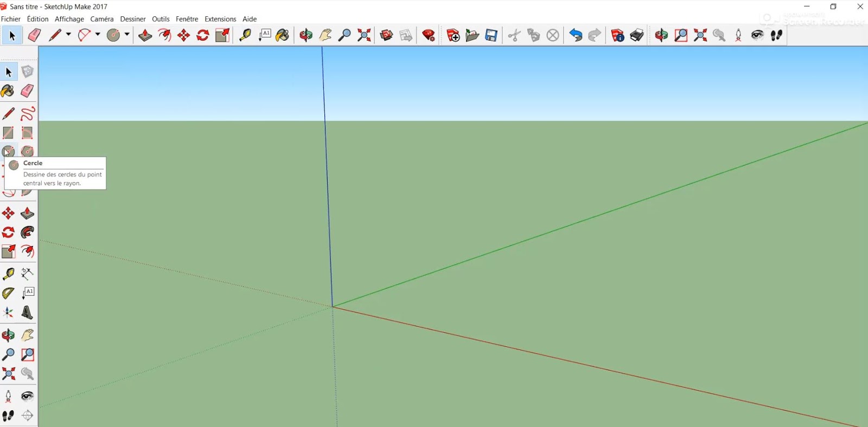
Task: Open the Fenêtre menu
Action: coord(187,19)
